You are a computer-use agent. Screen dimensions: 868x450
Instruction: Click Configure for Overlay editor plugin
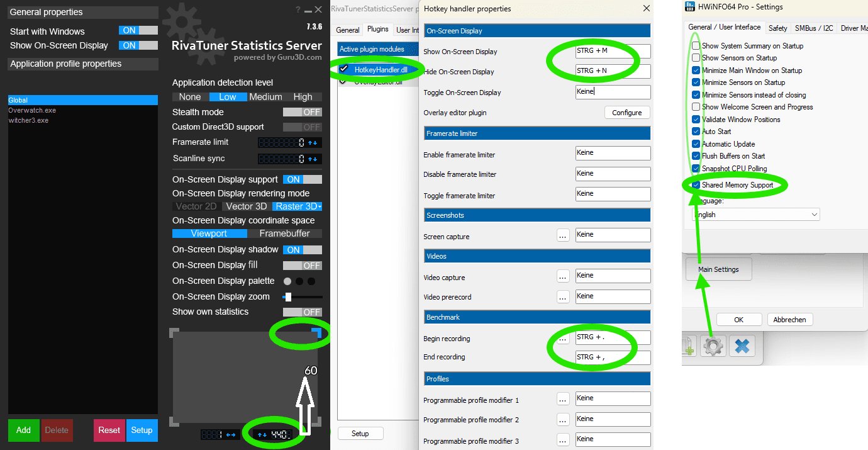(x=627, y=113)
